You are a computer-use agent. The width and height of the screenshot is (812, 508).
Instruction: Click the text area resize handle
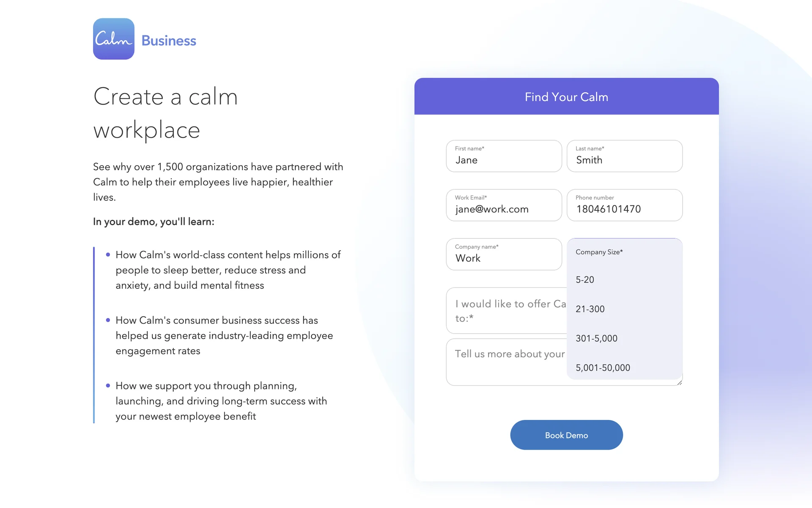coord(680,383)
